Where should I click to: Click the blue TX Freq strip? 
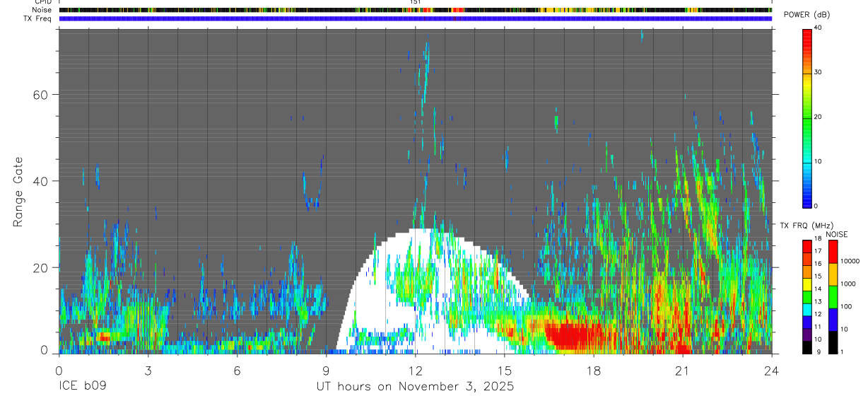click(x=415, y=18)
